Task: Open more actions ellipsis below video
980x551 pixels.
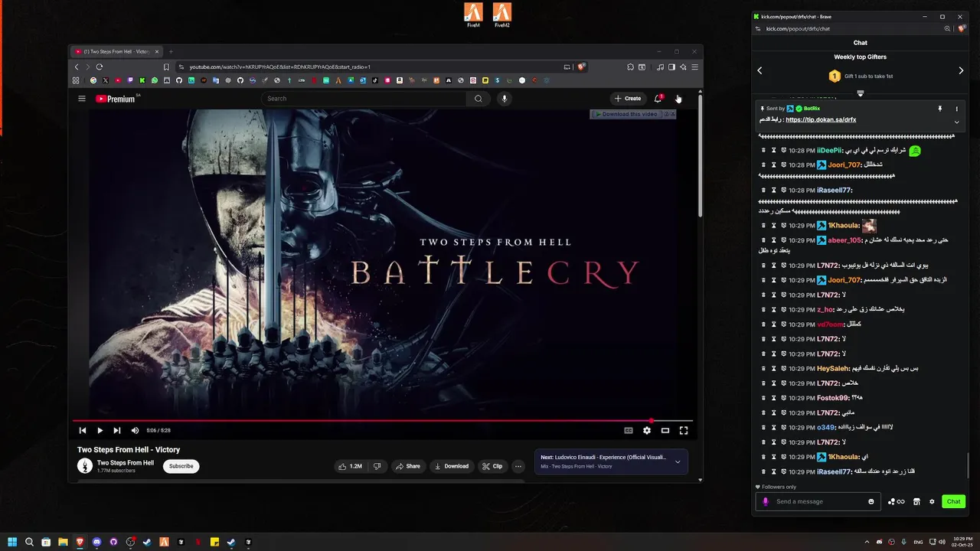Action: pos(518,466)
